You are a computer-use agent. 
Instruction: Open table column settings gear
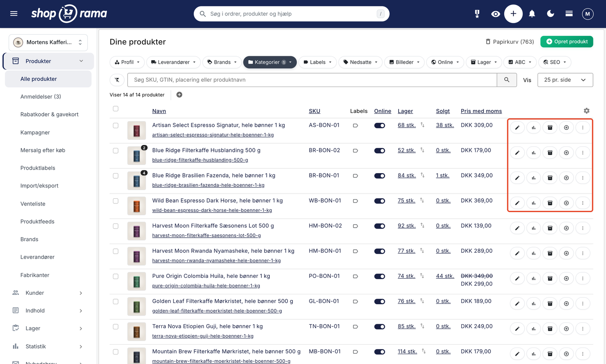(x=587, y=111)
